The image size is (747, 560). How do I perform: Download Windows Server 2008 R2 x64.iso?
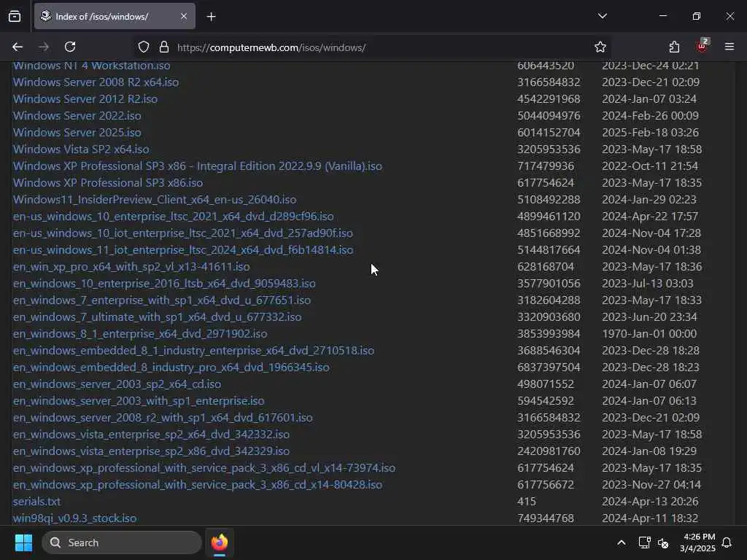[x=96, y=82]
